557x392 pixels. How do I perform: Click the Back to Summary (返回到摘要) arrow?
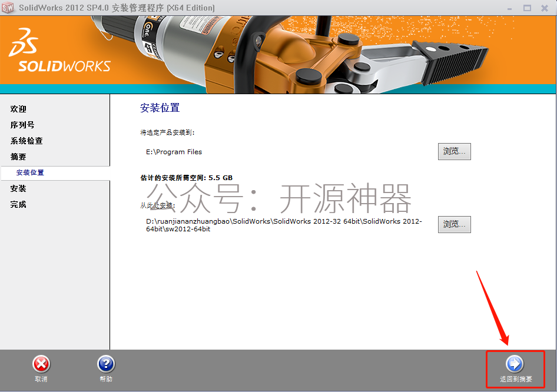point(515,364)
